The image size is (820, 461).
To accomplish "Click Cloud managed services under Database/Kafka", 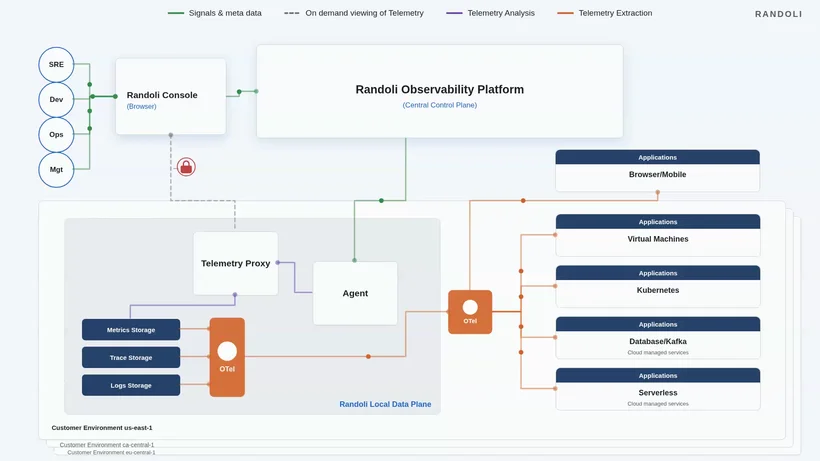I will coord(658,352).
